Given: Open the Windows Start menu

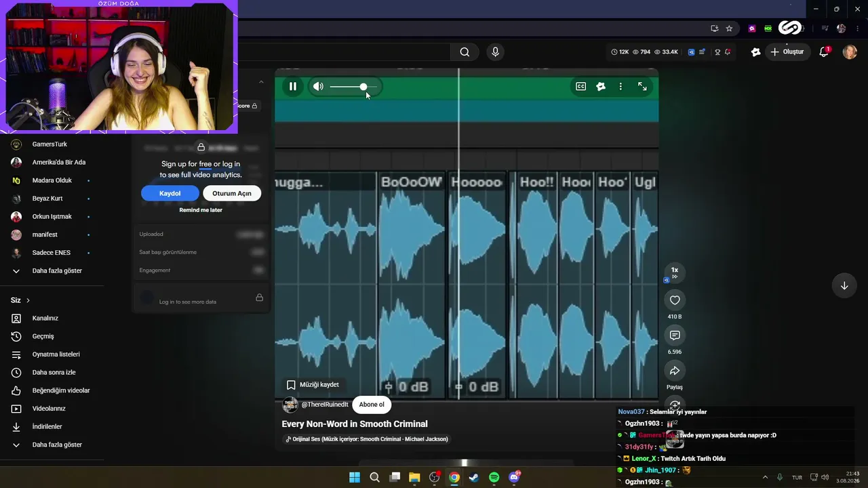Looking at the screenshot, I should (355, 477).
